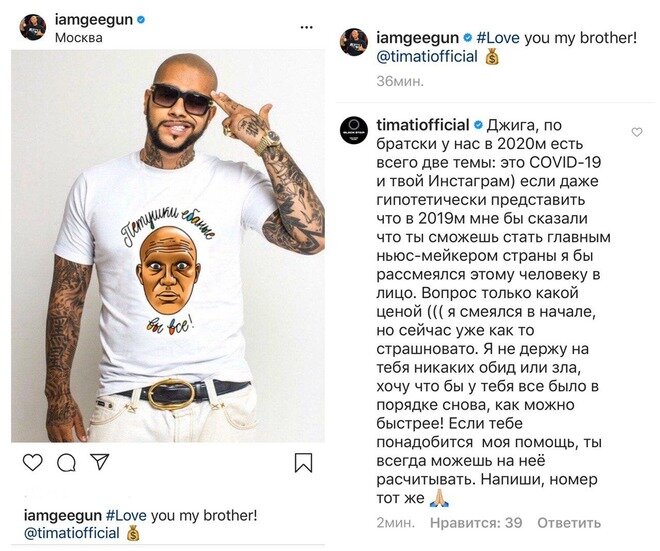
Task: Open the posted photo of the man
Action: tap(168, 246)
